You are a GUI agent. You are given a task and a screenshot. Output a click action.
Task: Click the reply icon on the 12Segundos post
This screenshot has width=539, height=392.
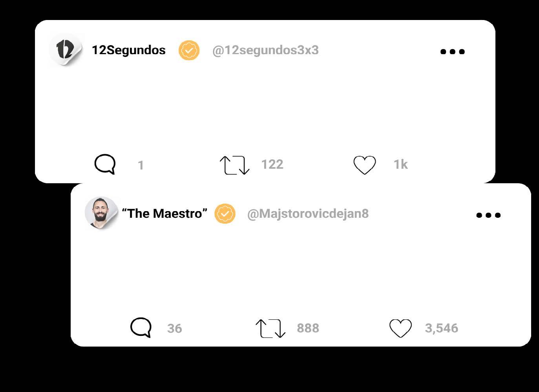coord(105,164)
